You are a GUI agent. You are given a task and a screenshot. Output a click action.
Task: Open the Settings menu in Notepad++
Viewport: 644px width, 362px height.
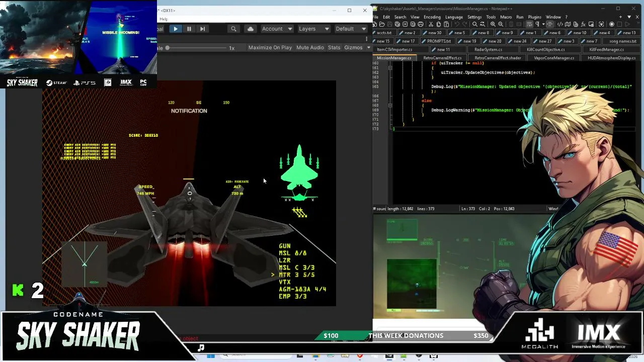point(474,17)
